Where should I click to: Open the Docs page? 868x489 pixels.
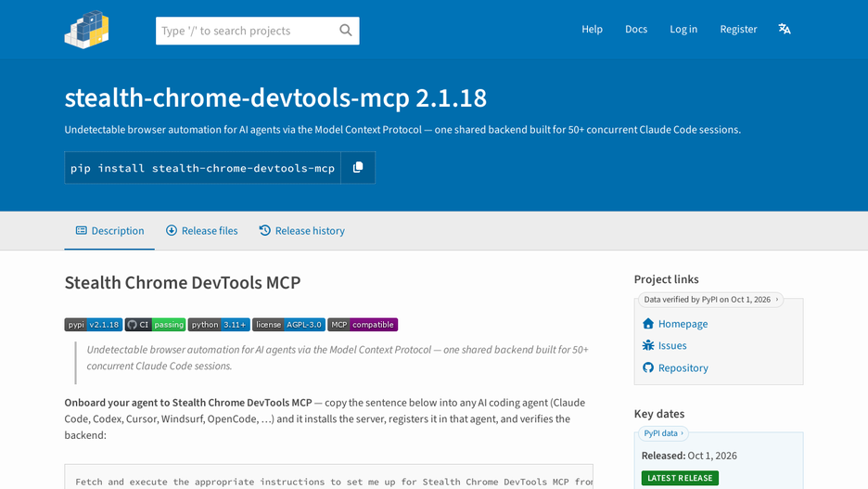click(636, 29)
